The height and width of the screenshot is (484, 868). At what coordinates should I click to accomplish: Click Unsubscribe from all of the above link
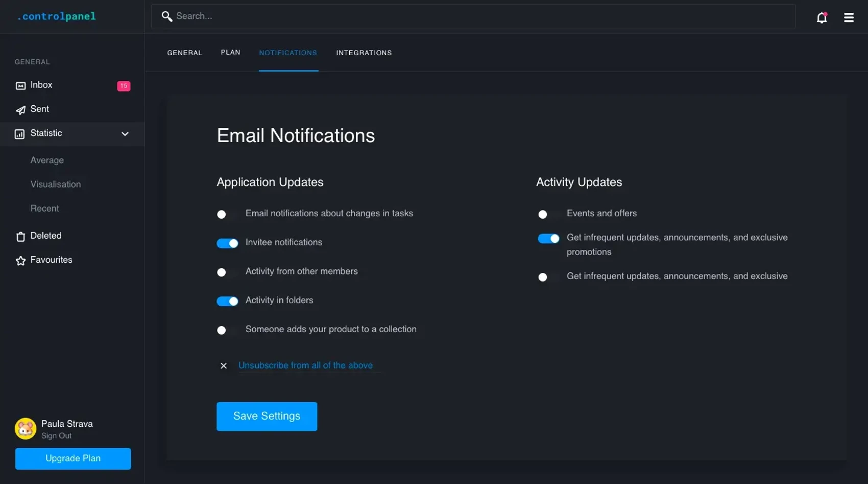click(x=305, y=365)
